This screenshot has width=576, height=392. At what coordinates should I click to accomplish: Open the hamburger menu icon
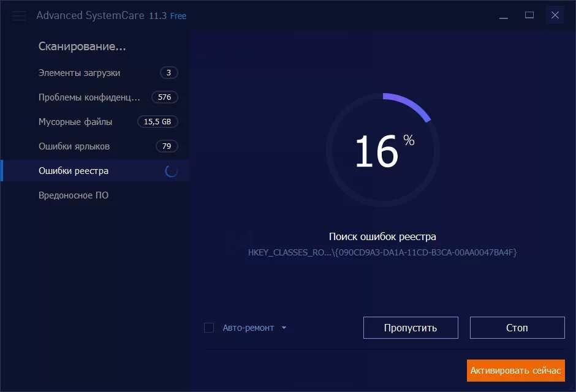pos(19,15)
